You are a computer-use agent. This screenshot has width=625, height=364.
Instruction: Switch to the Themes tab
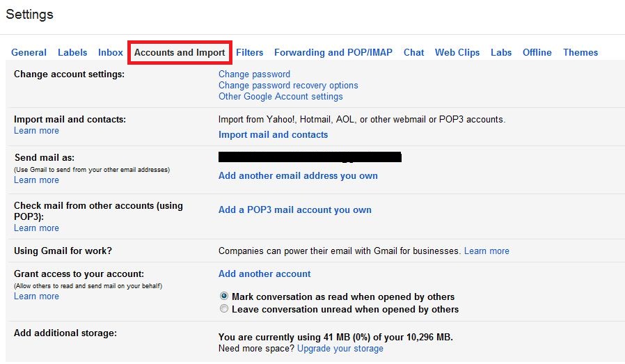(580, 52)
